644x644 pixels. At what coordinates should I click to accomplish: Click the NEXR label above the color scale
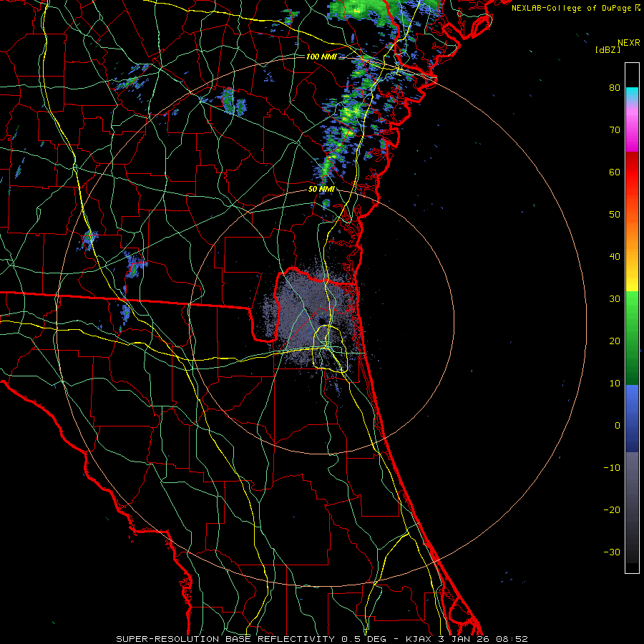628,43
